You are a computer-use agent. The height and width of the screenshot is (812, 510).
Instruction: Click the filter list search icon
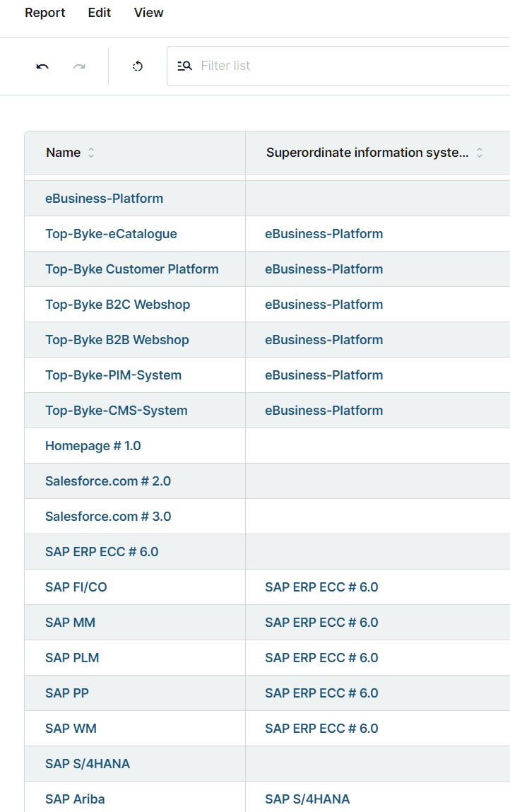coord(184,66)
